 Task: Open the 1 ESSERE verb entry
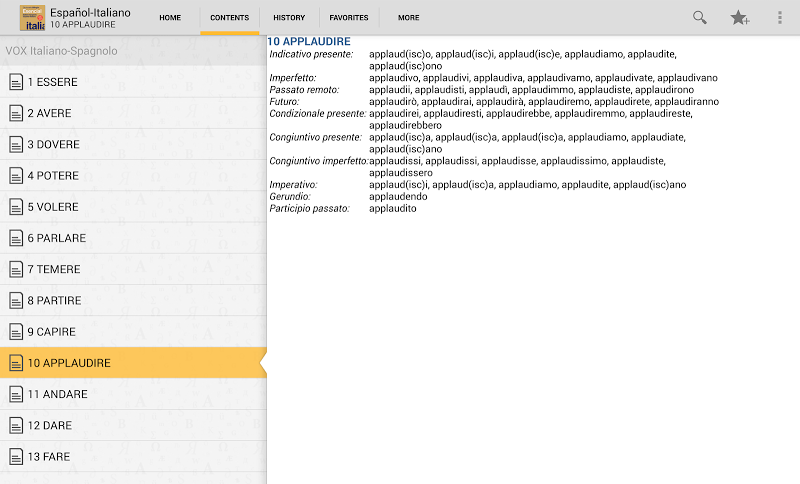(x=133, y=82)
